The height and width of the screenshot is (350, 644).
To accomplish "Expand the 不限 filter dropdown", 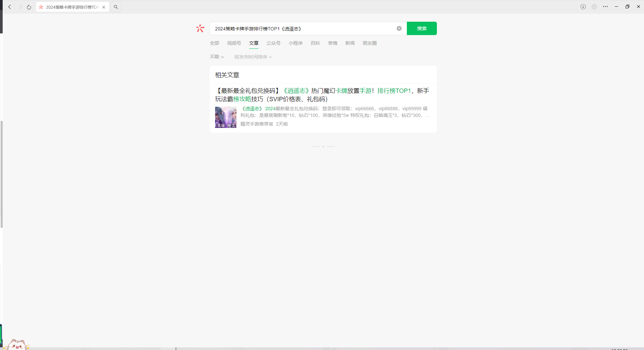I will click(x=217, y=57).
